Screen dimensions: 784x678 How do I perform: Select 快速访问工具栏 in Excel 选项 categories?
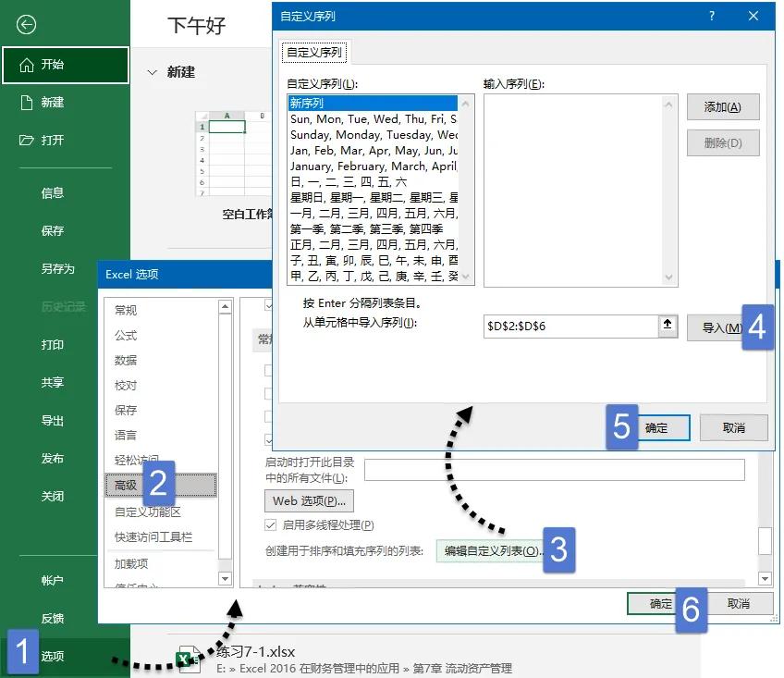coord(161,536)
